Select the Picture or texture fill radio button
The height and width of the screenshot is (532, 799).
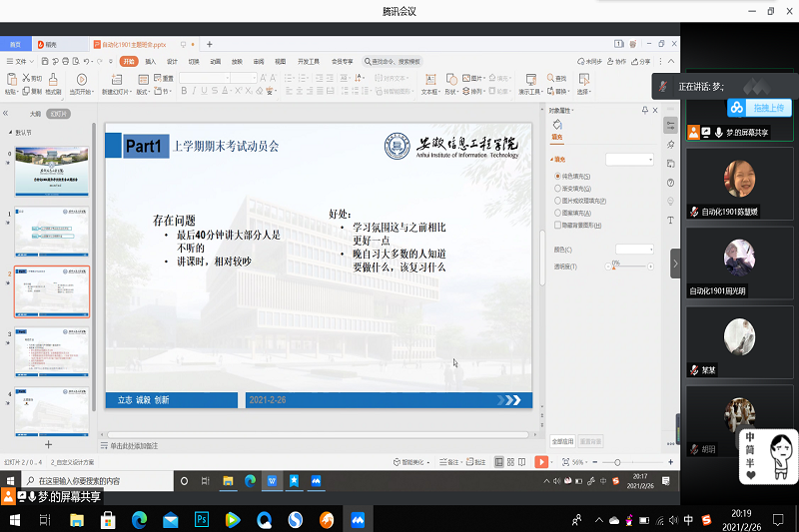click(x=557, y=201)
